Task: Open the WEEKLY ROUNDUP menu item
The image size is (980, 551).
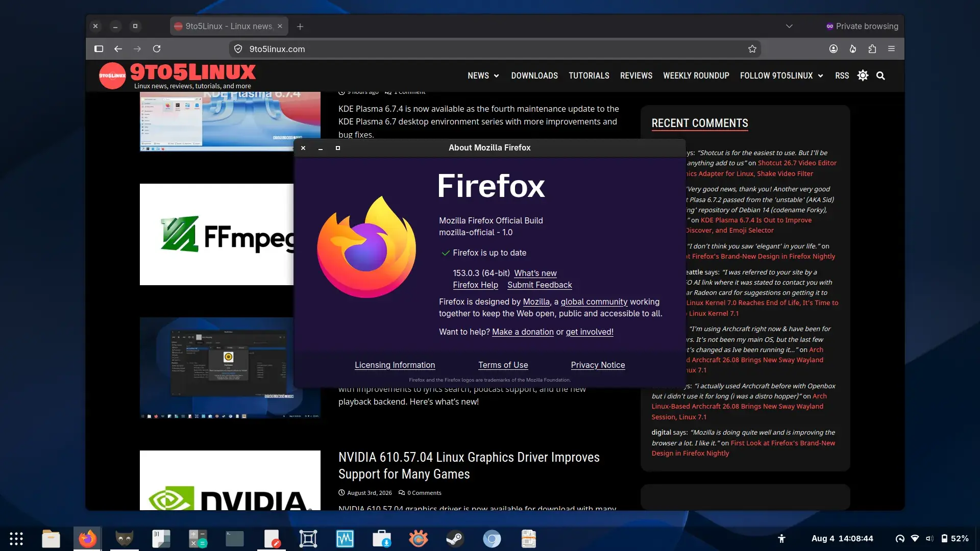Action: pos(696,76)
